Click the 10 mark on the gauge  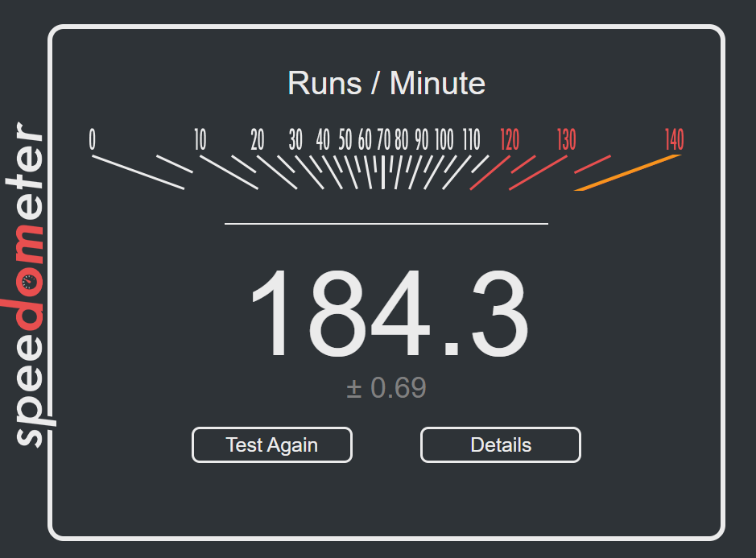[200, 140]
